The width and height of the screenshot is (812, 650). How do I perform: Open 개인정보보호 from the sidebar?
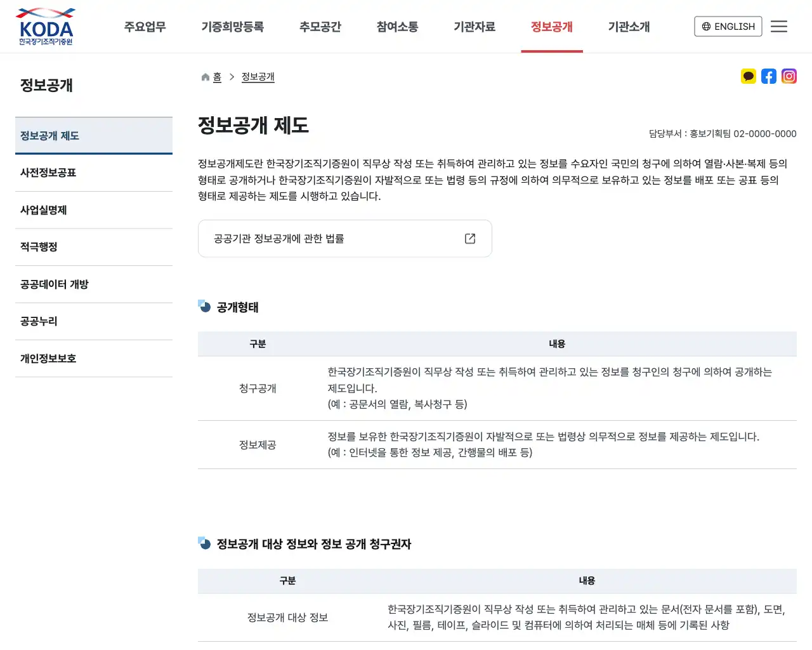tap(49, 358)
